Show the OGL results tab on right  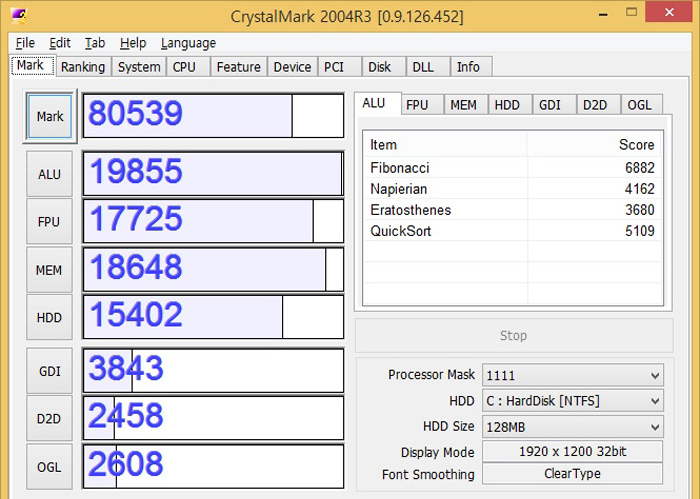(640, 105)
